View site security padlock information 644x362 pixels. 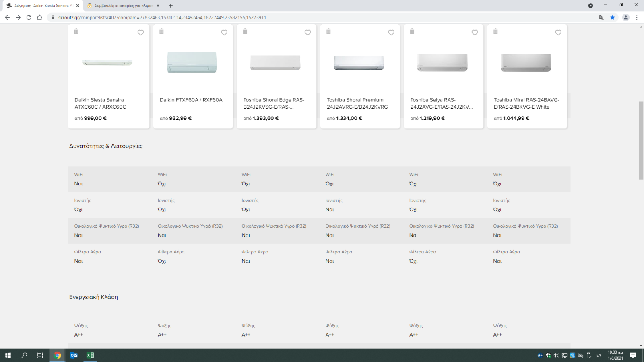coord(53,17)
